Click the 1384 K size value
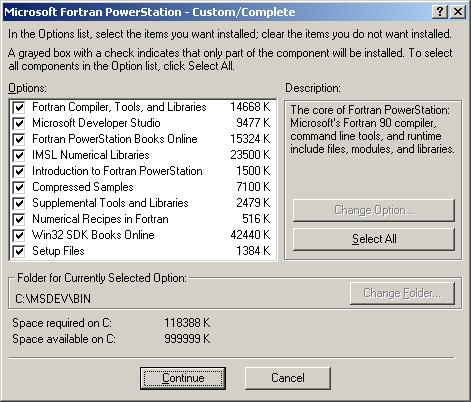This screenshot has width=471, height=402. 253,251
